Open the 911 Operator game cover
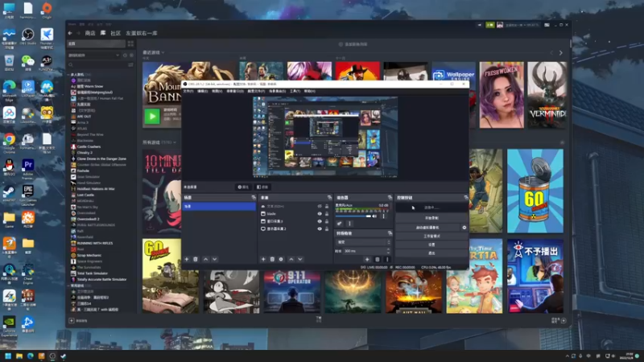The image size is (644, 362). pos(292,292)
